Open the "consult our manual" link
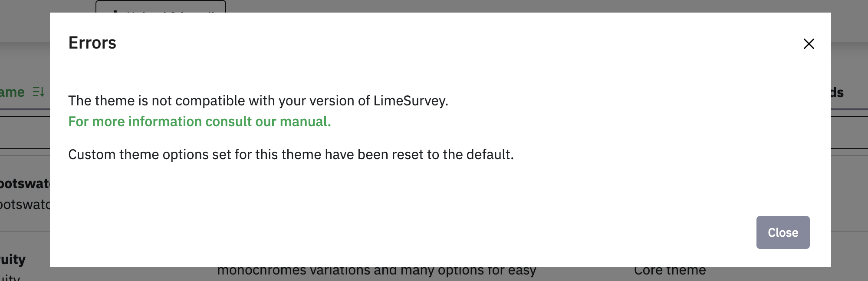The width and height of the screenshot is (868, 281). click(x=200, y=122)
